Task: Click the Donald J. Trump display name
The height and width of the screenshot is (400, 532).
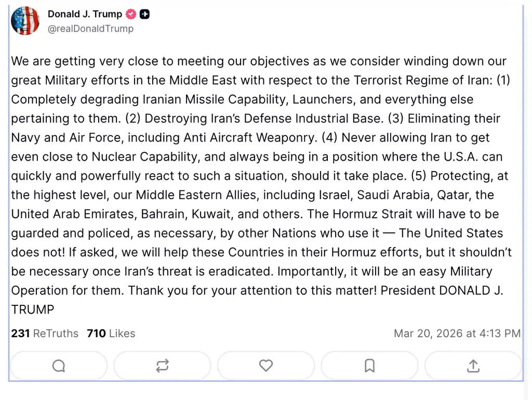Action: [x=85, y=14]
